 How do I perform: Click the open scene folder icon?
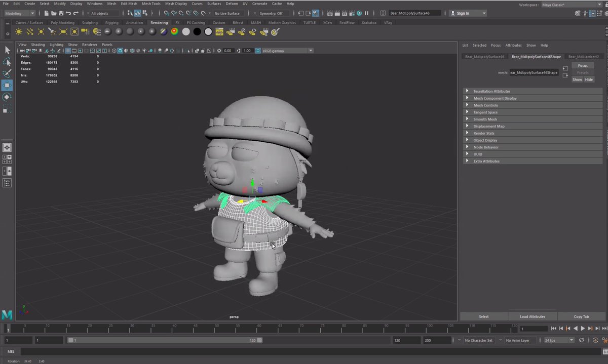[53, 13]
